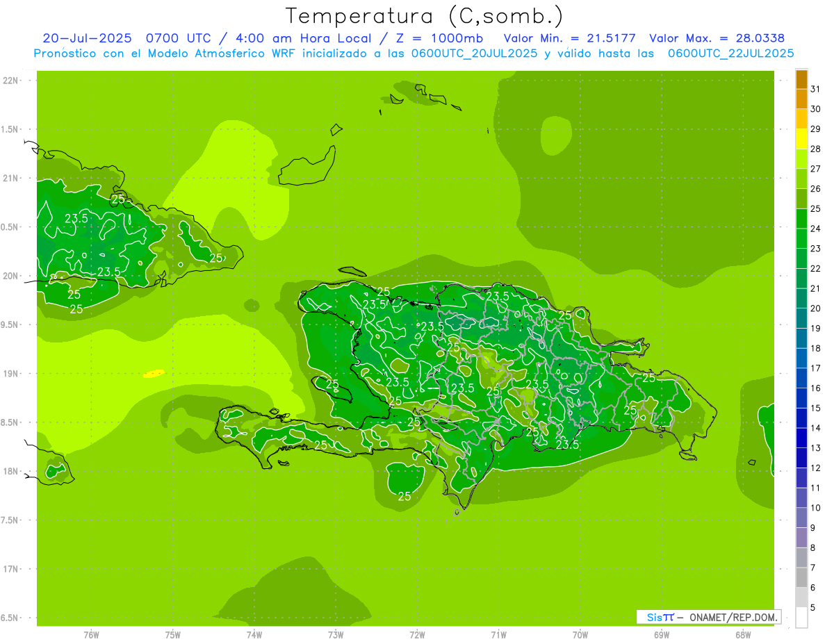The image size is (834, 644).
Task: Click colorbar scale value "30"
Action: tap(815, 108)
